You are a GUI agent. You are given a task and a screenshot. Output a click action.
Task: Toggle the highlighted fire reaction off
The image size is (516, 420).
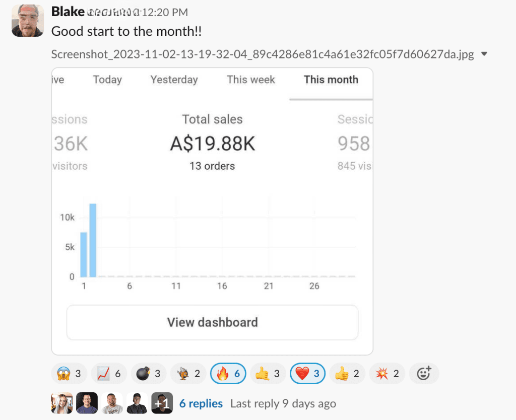tap(228, 373)
